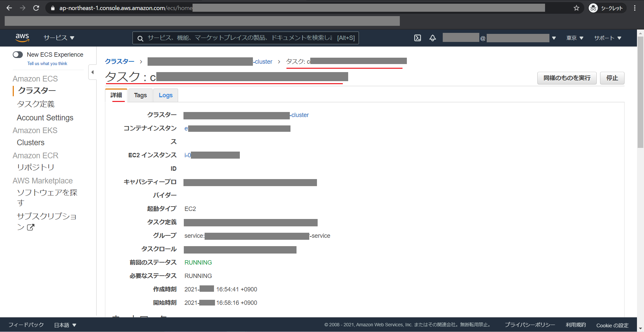Click browser forward arrow
The height and width of the screenshot is (332, 644).
[x=22, y=8]
